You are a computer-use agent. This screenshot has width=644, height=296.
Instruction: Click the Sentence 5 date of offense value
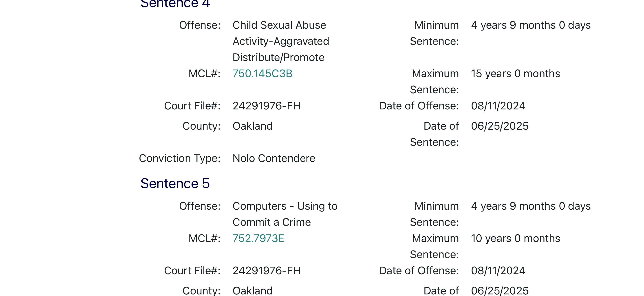[x=498, y=270]
